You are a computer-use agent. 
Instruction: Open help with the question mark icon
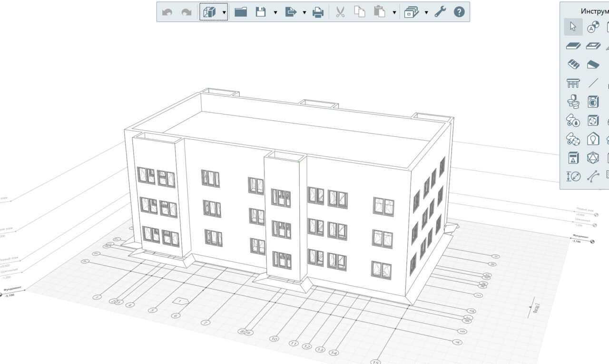tap(459, 12)
